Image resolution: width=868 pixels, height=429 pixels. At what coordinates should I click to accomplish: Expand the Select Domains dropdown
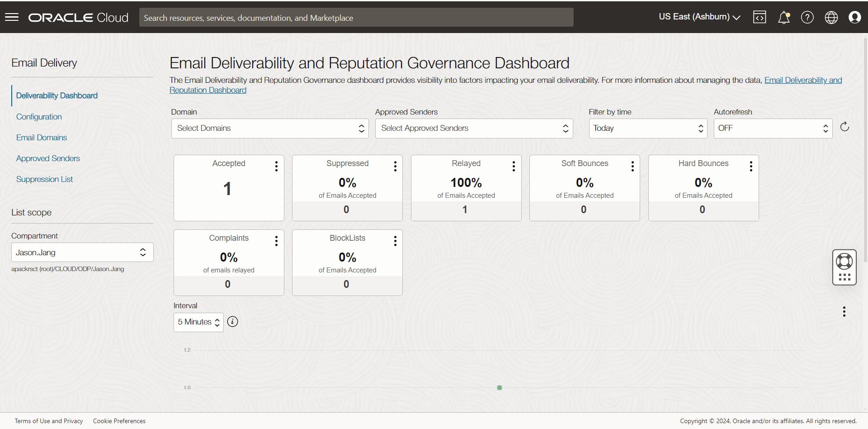coord(270,129)
